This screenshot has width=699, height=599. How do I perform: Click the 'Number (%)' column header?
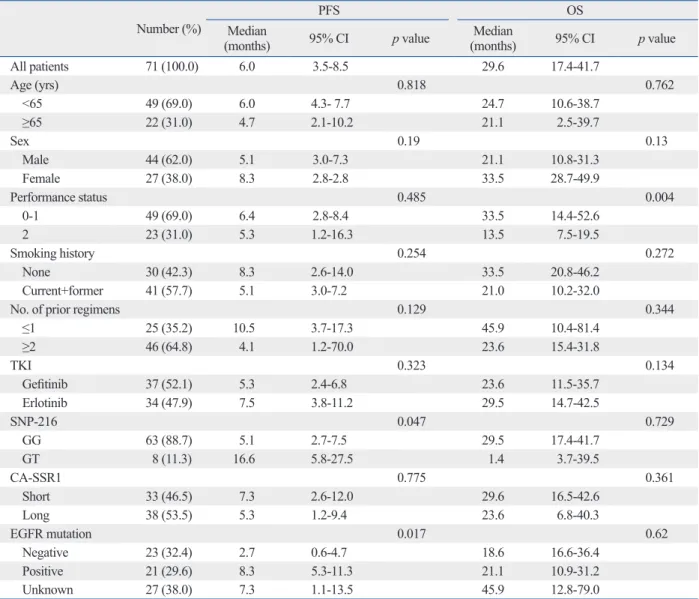[x=169, y=29]
